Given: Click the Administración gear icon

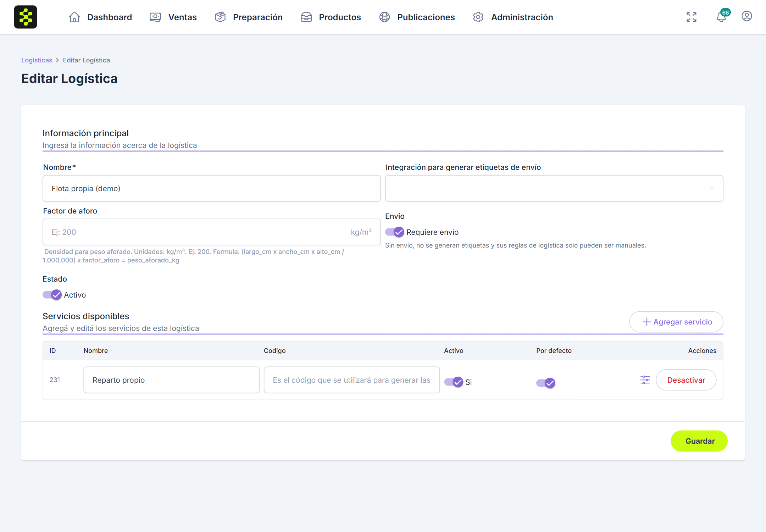Looking at the screenshot, I should pyautogui.click(x=478, y=17).
